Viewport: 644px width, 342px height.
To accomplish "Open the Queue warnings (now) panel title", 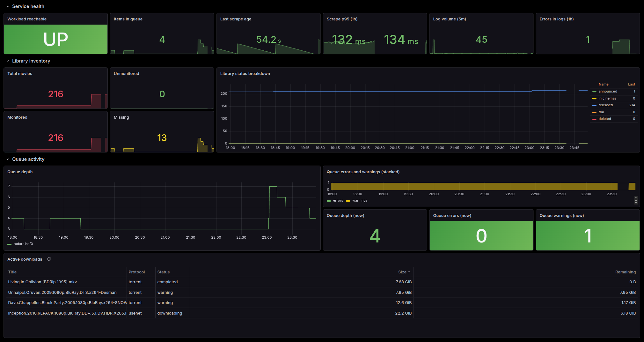I will pyautogui.click(x=561, y=216).
